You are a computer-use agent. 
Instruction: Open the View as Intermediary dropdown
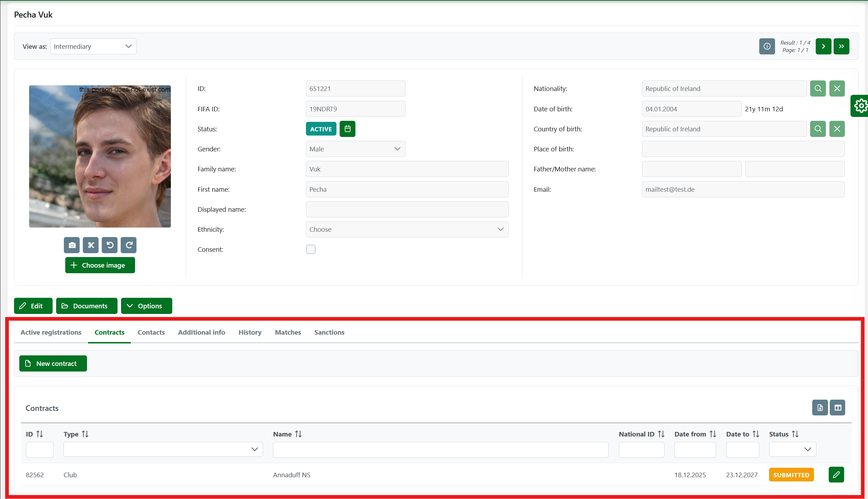point(93,46)
